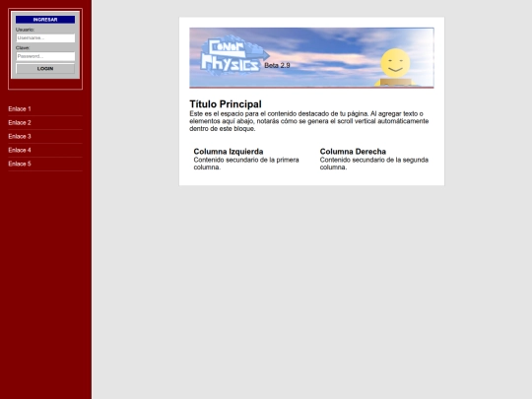Click the INGRESAR header bar
The image size is (532, 399).
click(x=45, y=20)
